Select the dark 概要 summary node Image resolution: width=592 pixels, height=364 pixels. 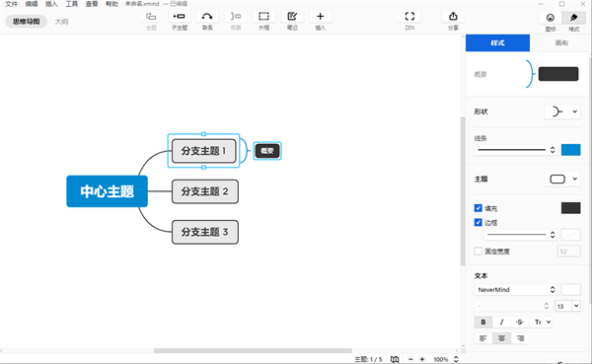267,151
